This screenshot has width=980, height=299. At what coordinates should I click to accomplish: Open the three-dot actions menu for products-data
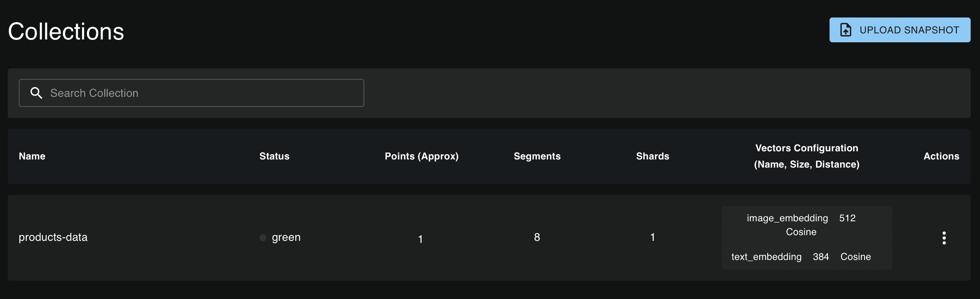944,238
